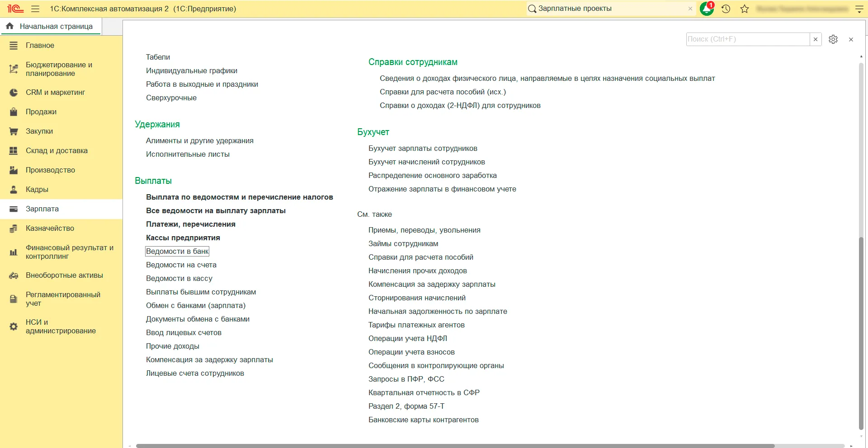868x448 pixels.
Task: Click the hamburger main menu icon
Action: (x=35, y=9)
